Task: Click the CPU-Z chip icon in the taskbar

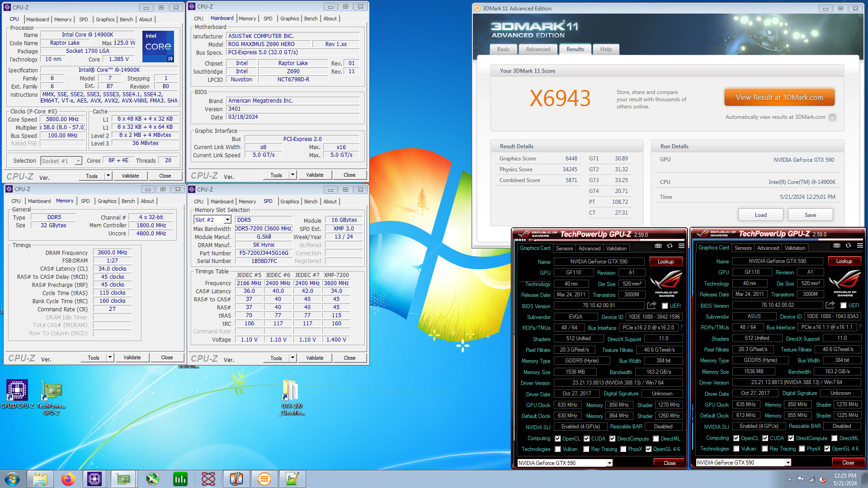Action: pos(94,479)
